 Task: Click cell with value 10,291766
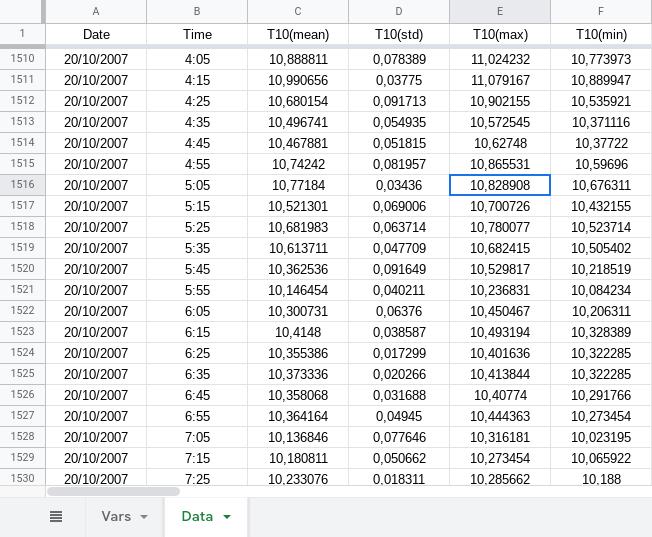(x=601, y=395)
